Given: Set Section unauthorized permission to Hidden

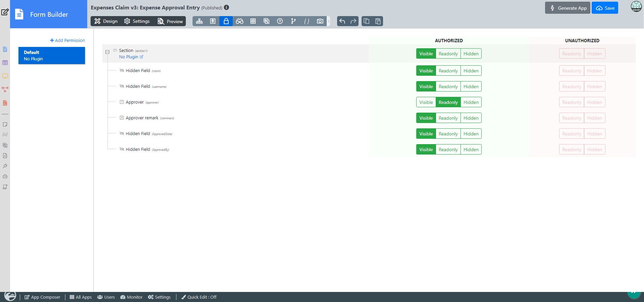Looking at the screenshot, I should [595, 54].
